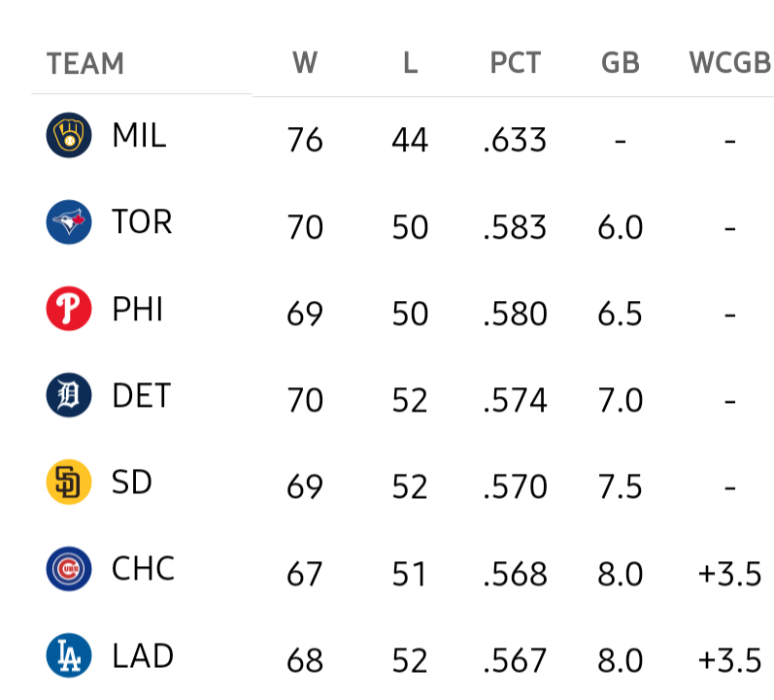Click the SD team name
The height and width of the screenshot is (700, 774).
click(x=132, y=482)
